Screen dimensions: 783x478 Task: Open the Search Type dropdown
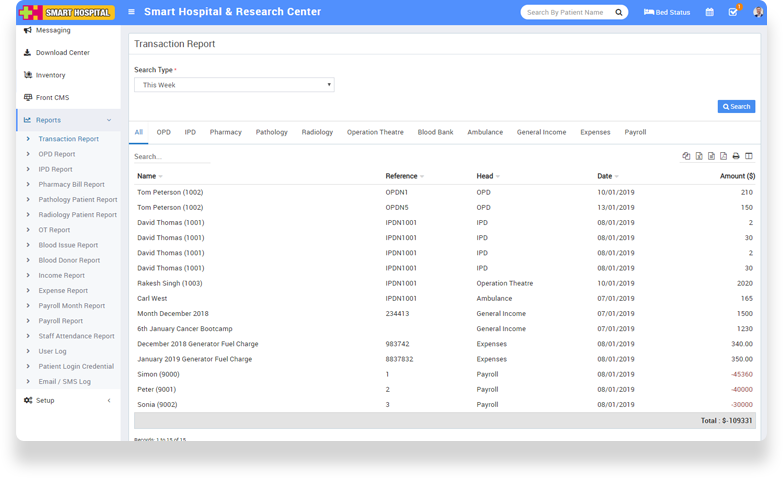click(234, 85)
